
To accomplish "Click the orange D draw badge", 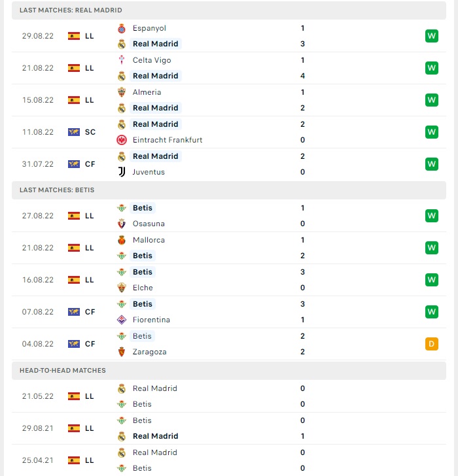I will point(432,344).
